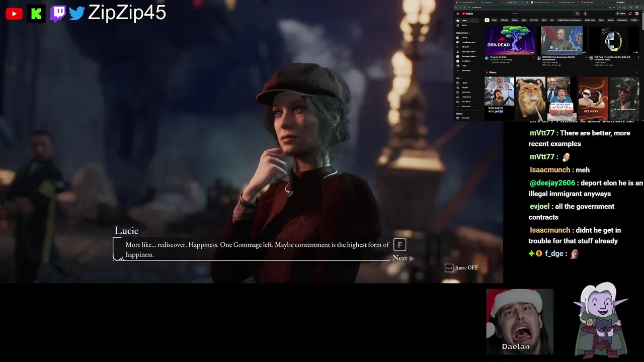Image resolution: width=644 pixels, height=362 pixels.
Task: Click the YouTube voice search microphone
Action: (585, 14)
